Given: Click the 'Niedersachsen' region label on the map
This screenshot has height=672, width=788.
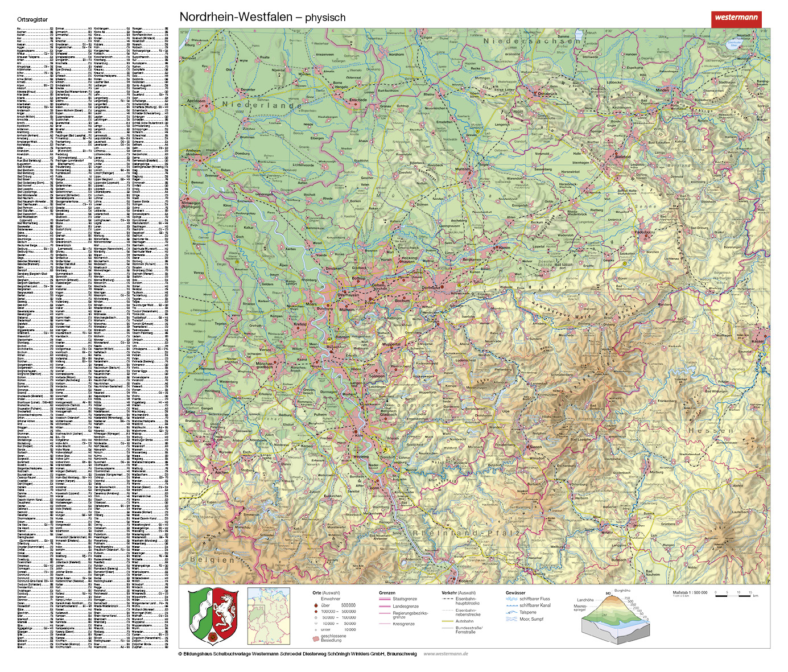Looking at the screenshot, I should [532, 41].
